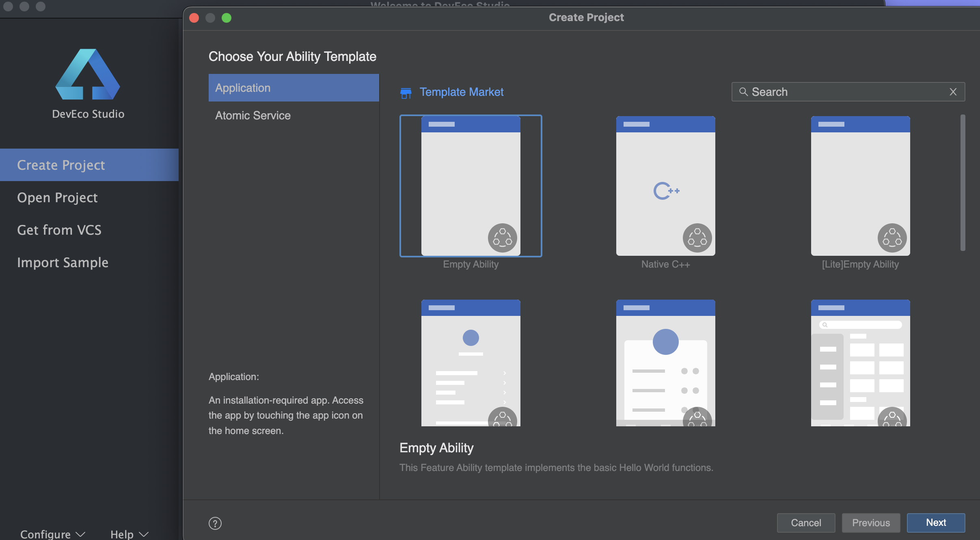Click HarmonyOS badge on [Lite]Empty Ability card
Viewport: 980px width, 540px height.
pos(892,238)
